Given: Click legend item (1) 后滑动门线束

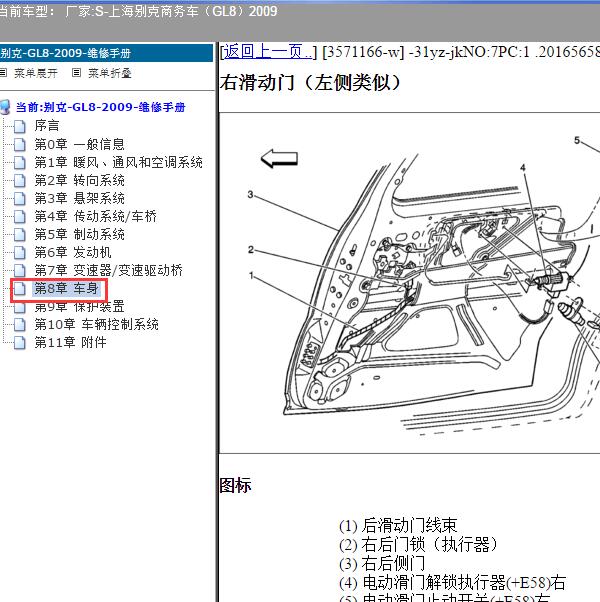Looking at the screenshot, I should point(398,525).
